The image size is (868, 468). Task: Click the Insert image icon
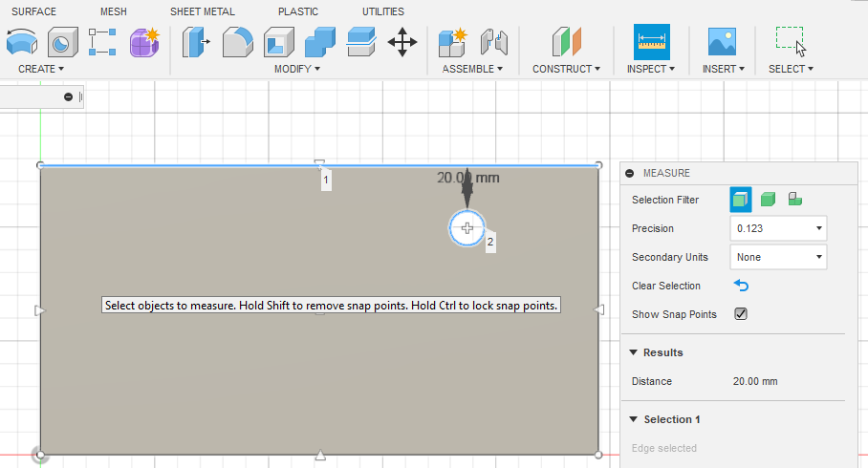[721, 42]
